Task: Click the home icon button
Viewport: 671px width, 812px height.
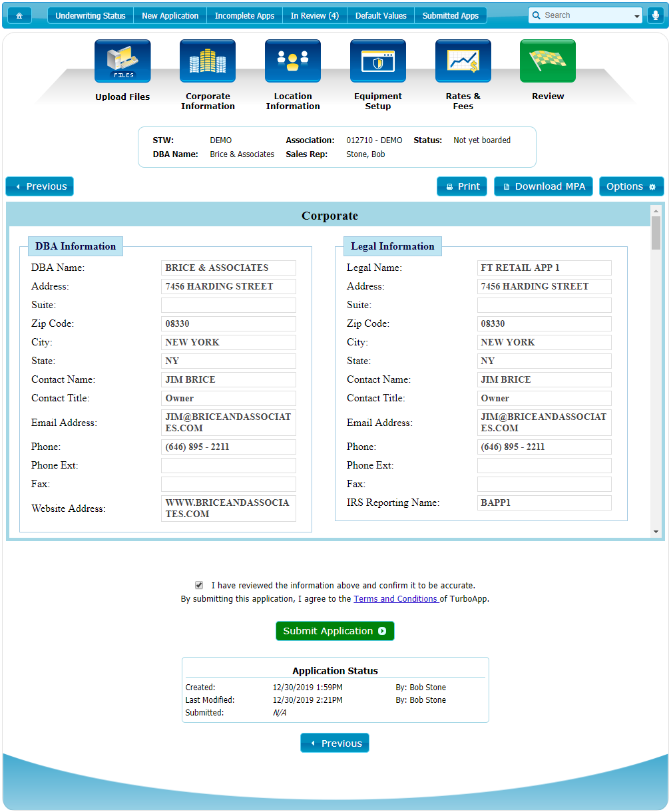Action: tap(19, 15)
